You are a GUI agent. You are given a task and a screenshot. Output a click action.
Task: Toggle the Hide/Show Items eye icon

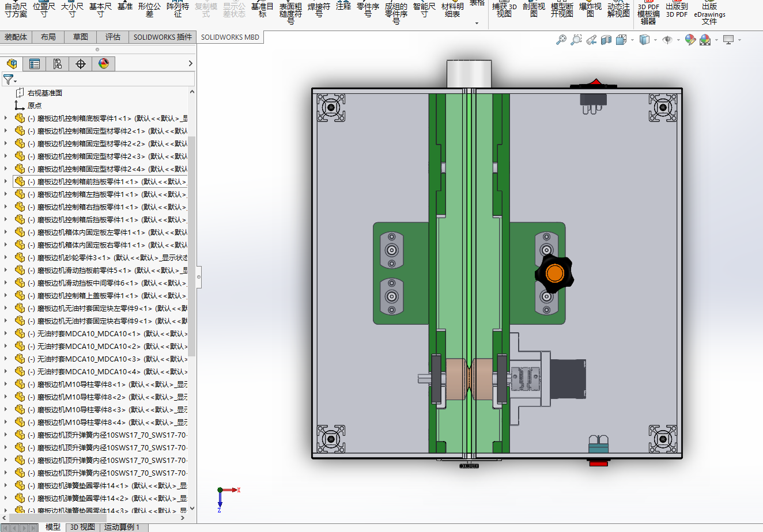pyautogui.click(x=667, y=40)
